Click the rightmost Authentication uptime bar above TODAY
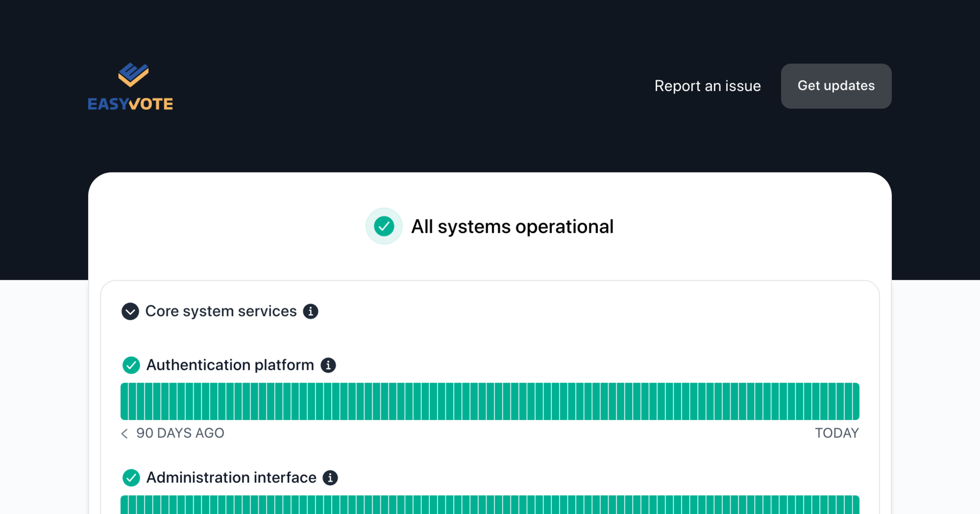The height and width of the screenshot is (514, 980). (x=855, y=401)
